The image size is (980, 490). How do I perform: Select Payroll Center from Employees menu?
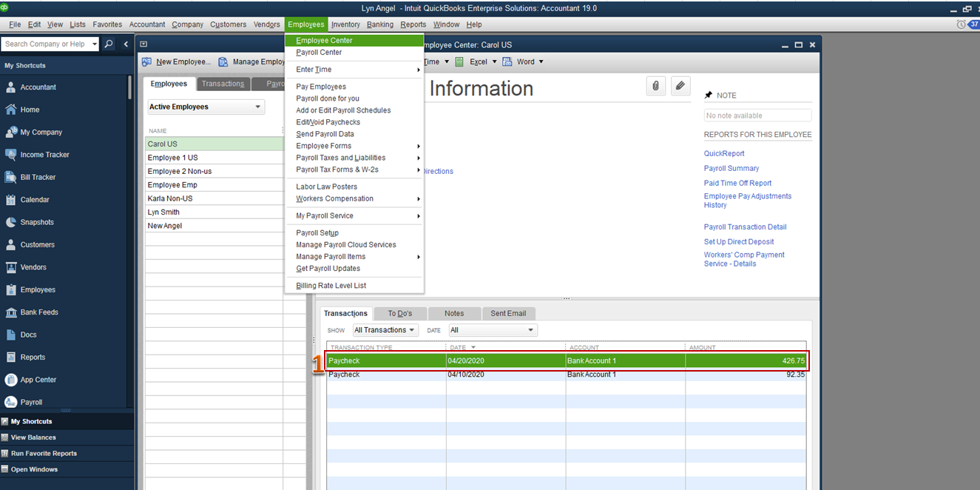point(319,53)
